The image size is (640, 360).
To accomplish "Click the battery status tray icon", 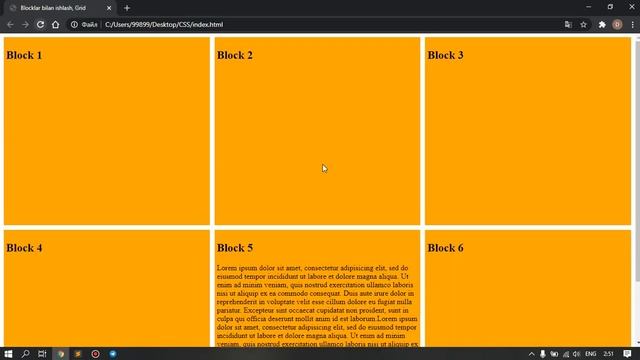I will pyautogui.click(x=554, y=354).
